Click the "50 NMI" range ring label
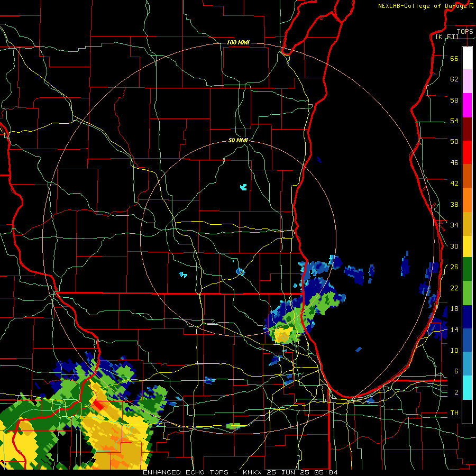Image resolution: width=476 pixels, height=476 pixels. [x=238, y=140]
